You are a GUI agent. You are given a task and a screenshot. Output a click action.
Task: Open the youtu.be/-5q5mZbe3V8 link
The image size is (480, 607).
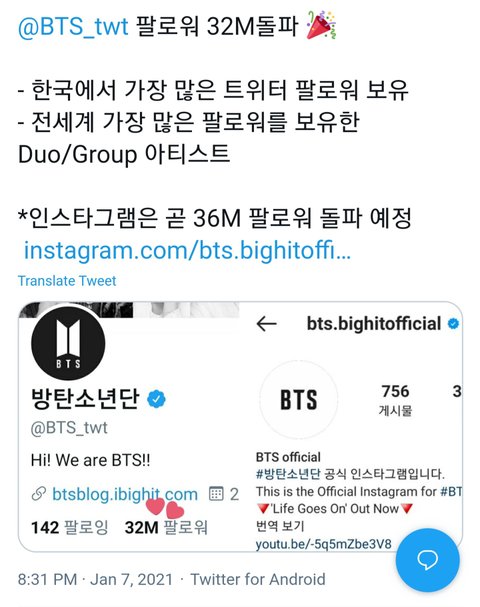(324, 544)
